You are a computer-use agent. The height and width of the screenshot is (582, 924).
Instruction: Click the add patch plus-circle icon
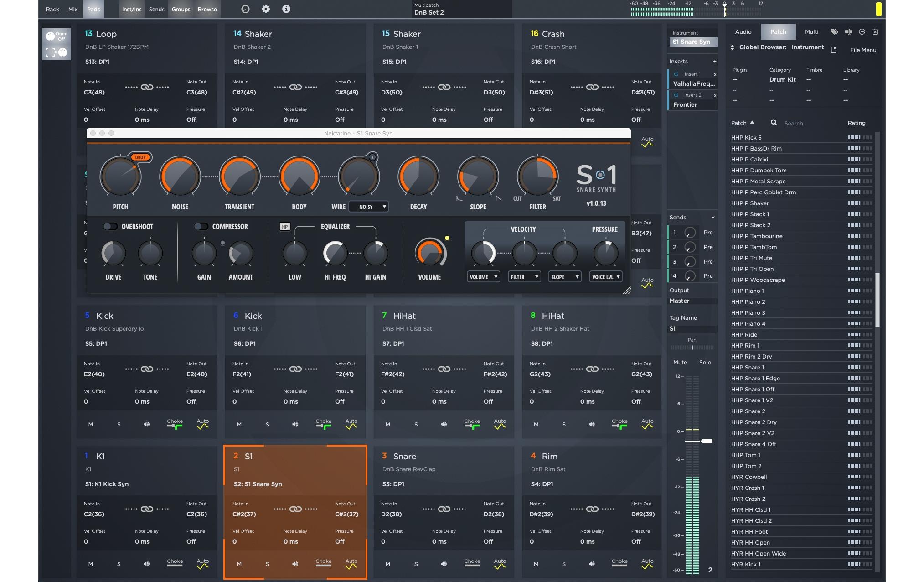[x=862, y=32]
